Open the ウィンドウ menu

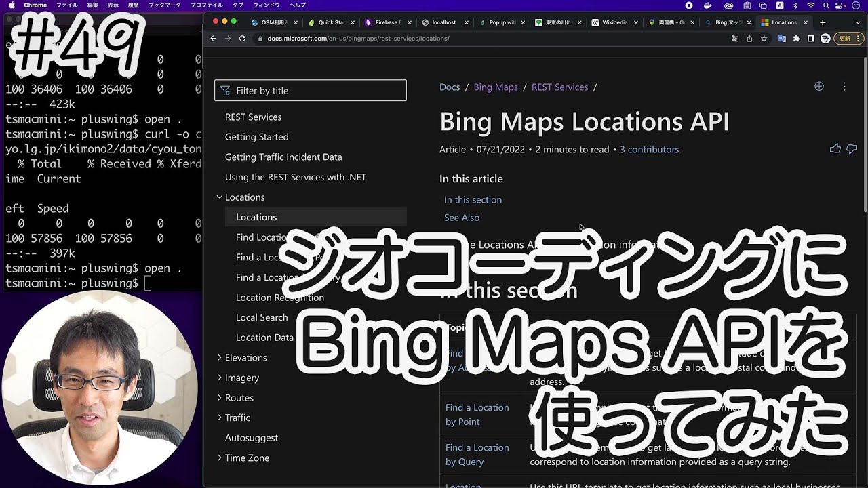point(267,5)
